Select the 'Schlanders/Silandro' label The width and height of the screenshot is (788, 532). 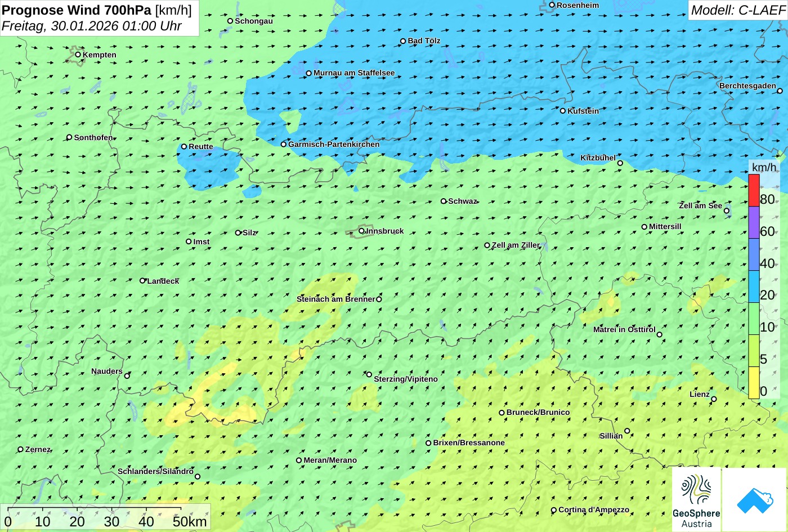tap(155, 471)
